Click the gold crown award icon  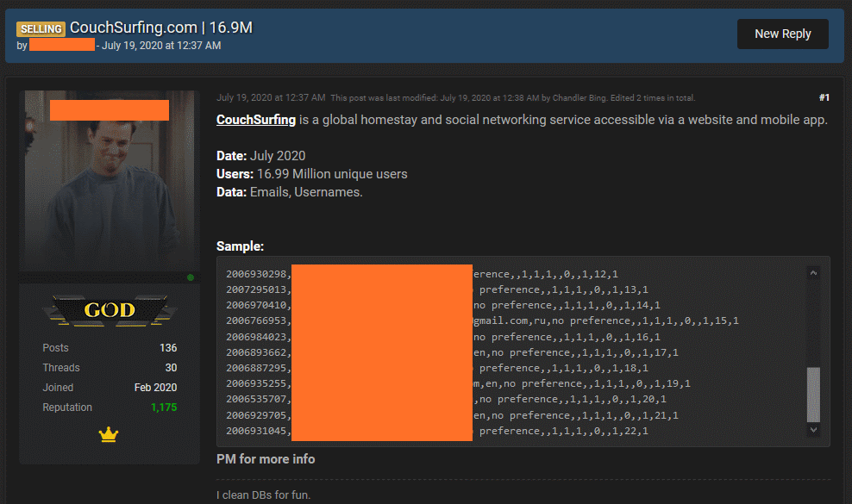[x=109, y=436]
